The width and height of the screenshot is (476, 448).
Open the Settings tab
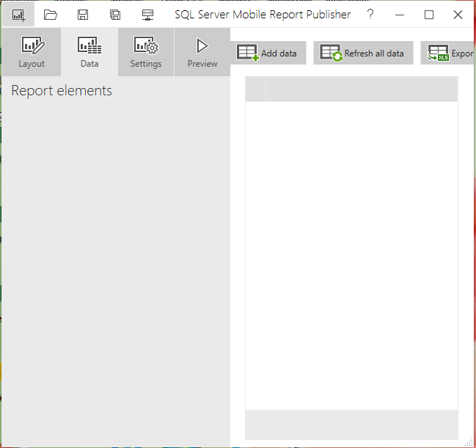pyautogui.click(x=146, y=52)
